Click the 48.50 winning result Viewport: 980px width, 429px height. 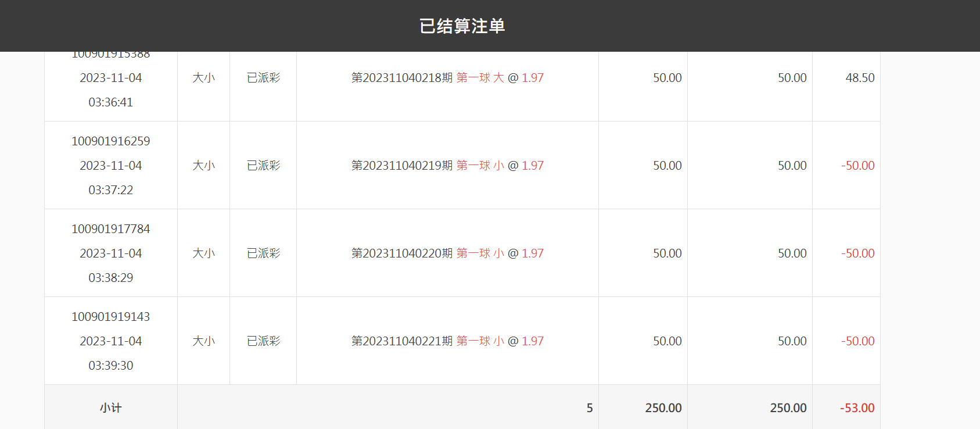(860, 78)
